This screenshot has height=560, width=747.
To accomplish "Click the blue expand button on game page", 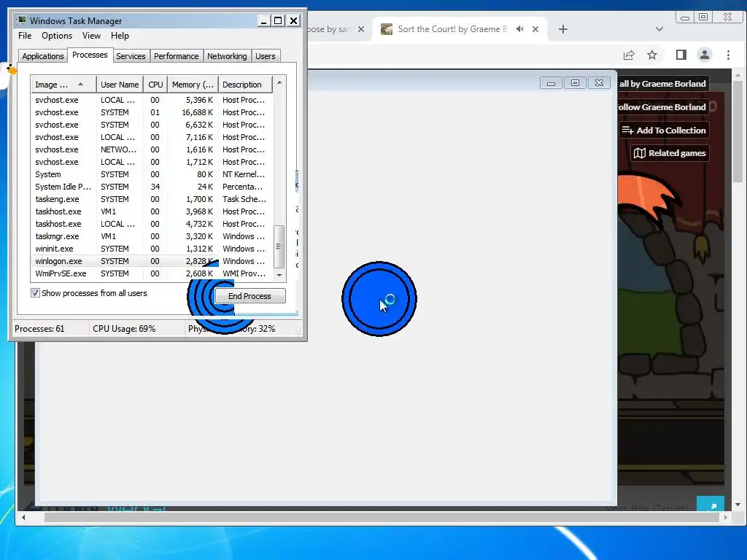I will [x=711, y=504].
